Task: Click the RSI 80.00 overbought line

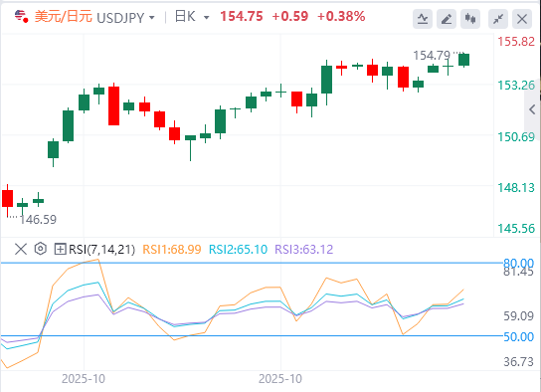Action: (252, 263)
